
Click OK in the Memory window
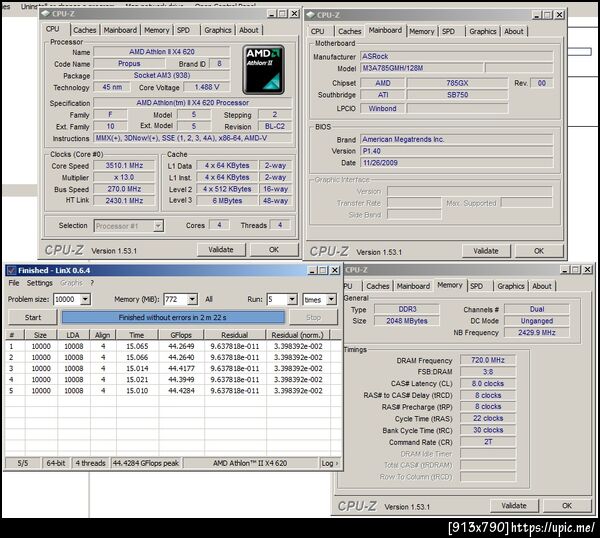[x=567, y=505]
